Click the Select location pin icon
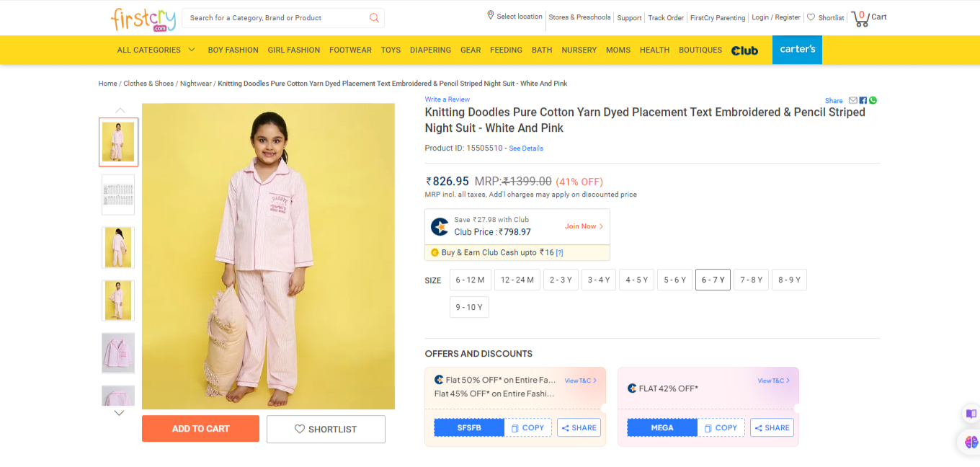Screen dimensions: 980x467 (491, 15)
